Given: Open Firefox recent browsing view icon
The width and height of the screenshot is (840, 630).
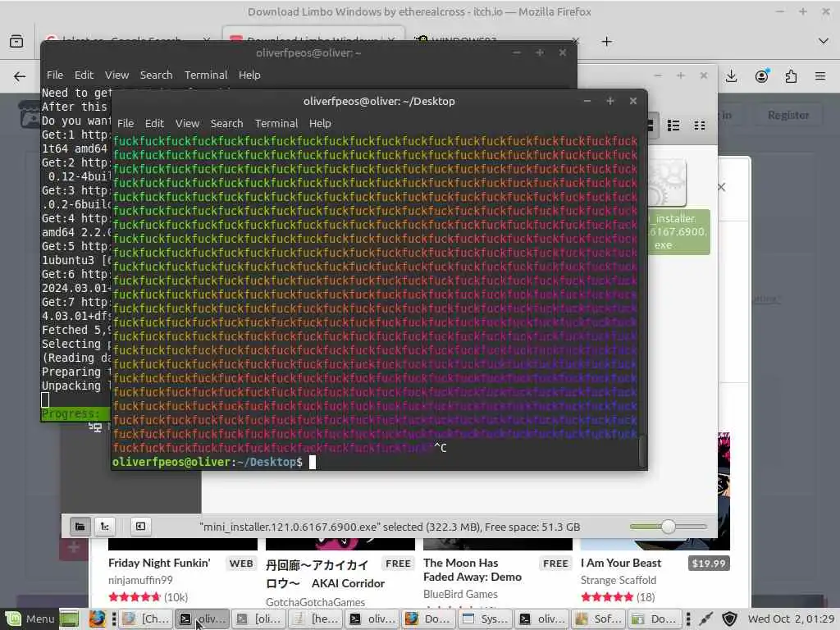Looking at the screenshot, I should coord(16,41).
